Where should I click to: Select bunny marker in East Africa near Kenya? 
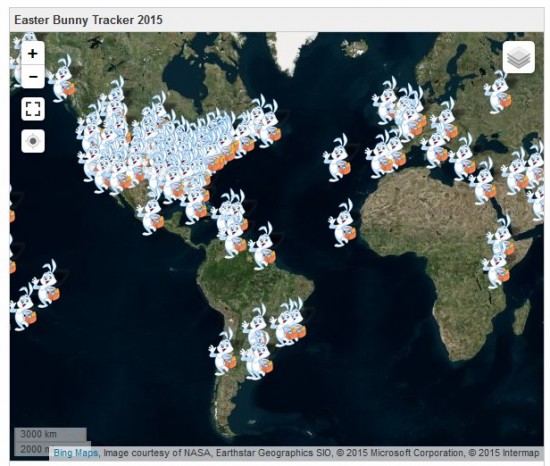(x=496, y=268)
